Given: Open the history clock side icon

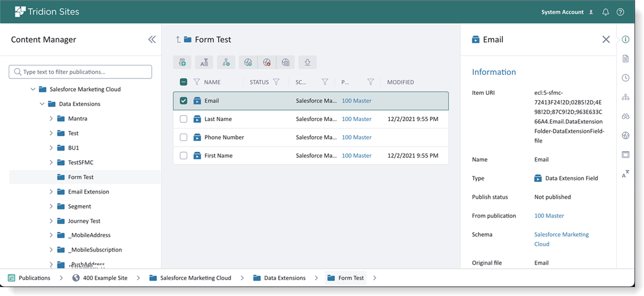Looking at the screenshot, I should point(626,78).
